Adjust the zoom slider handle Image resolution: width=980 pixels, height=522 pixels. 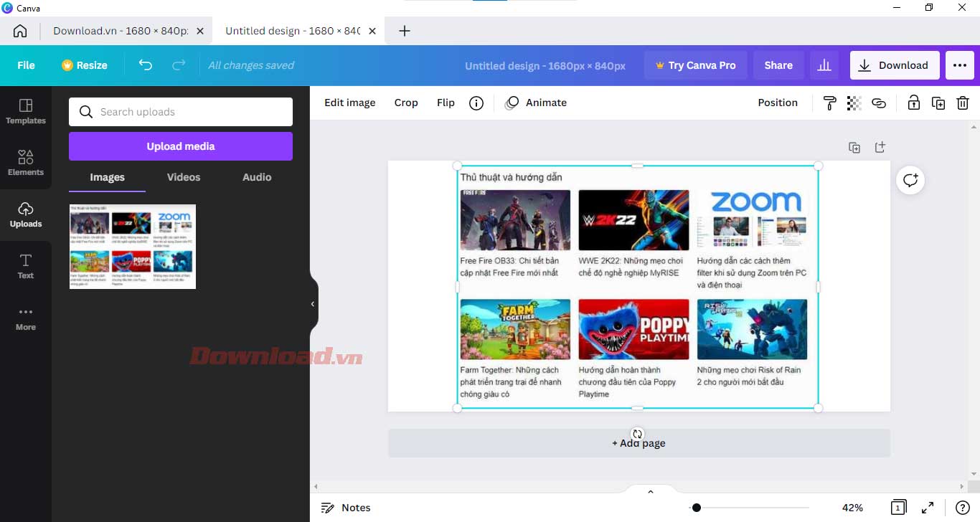pos(696,508)
